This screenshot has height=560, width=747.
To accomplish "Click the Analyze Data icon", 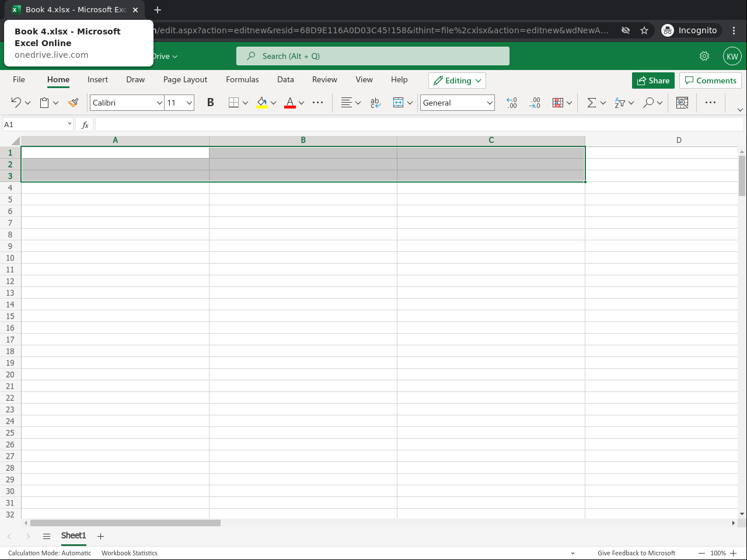I will (x=682, y=103).
